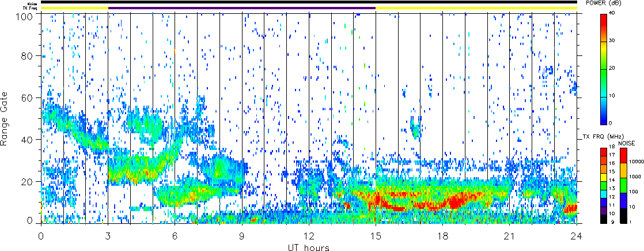Screen dimensions: 644x251
Task: Click the small 'TX Freq' label at top left
Action: (x=31, y=8)
